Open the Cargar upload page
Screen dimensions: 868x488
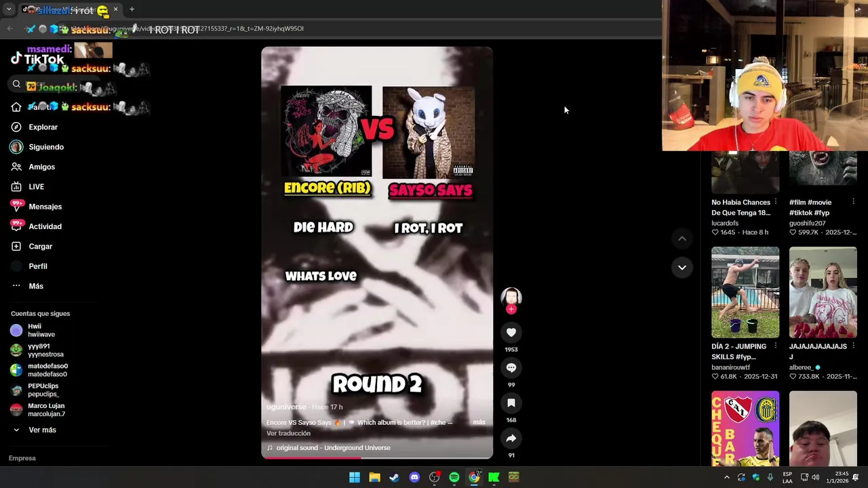coord(40,246)
